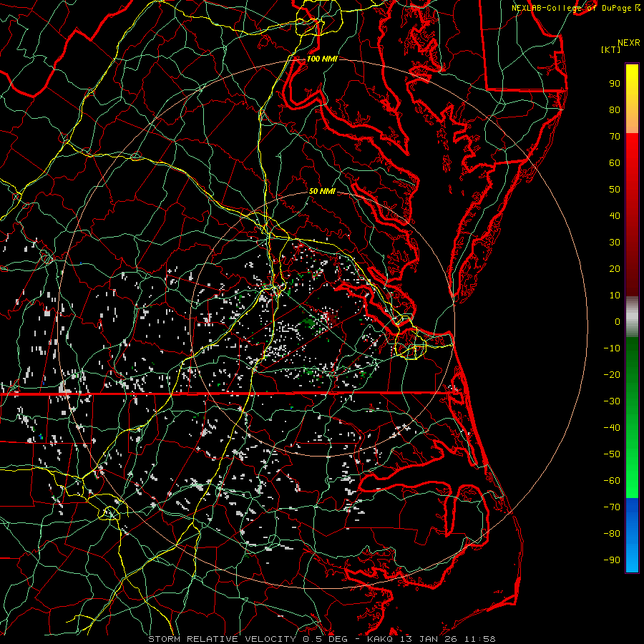Select the "20" value on velocity scale
Screen dimensions: 644x644
(615, 268)
